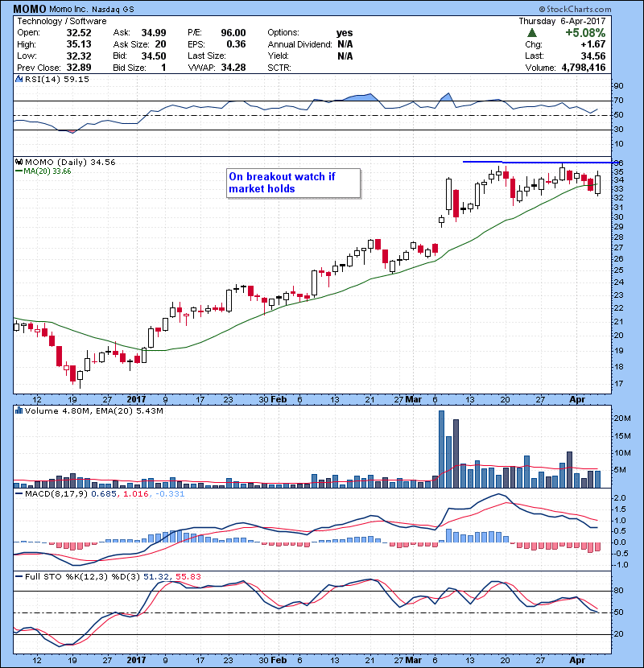Click the VWAP value 34.28
The width and height of the screenshot is (644, 668).
coord(233,68)
